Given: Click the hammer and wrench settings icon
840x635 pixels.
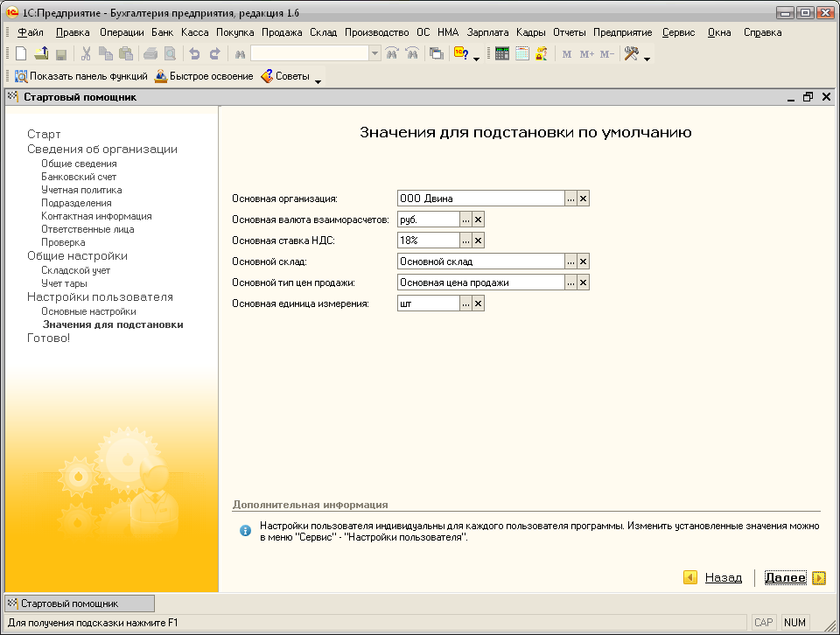Looking at the screenshot, I should (632, 53).
